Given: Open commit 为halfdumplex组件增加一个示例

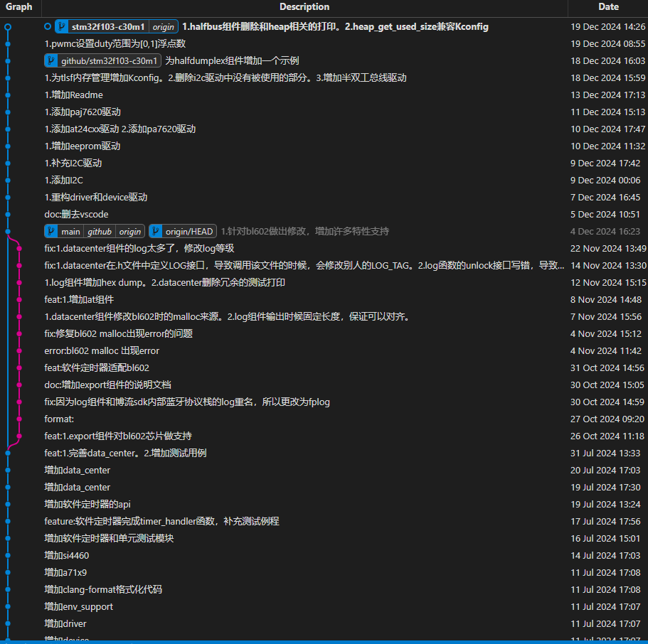Looking at the screenshot, I should coord(233,60).
